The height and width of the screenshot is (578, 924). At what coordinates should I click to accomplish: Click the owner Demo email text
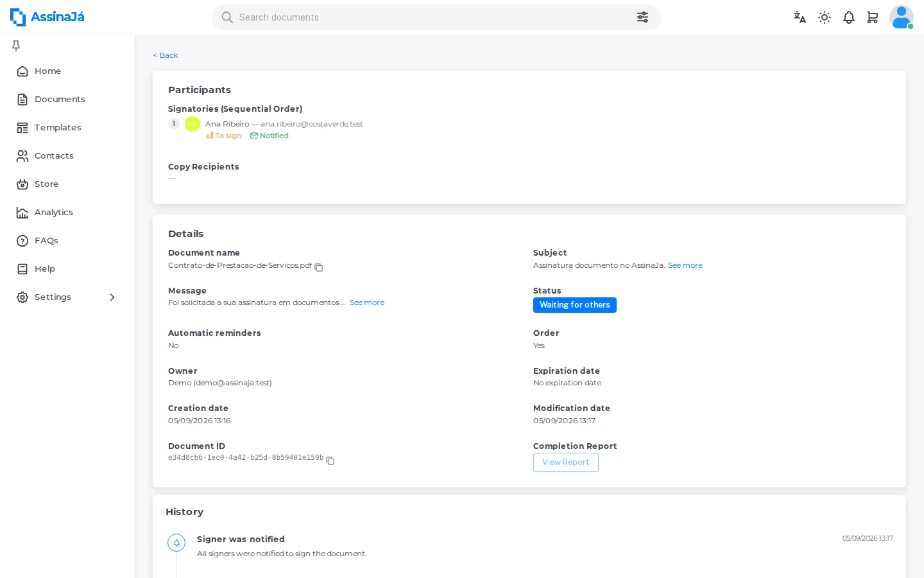220,383
